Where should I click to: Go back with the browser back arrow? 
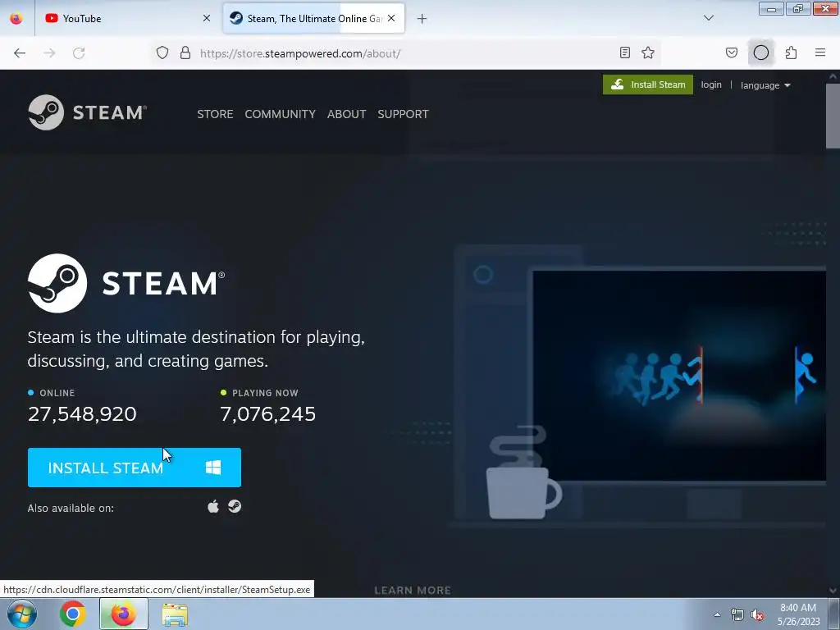click(20, 53)
